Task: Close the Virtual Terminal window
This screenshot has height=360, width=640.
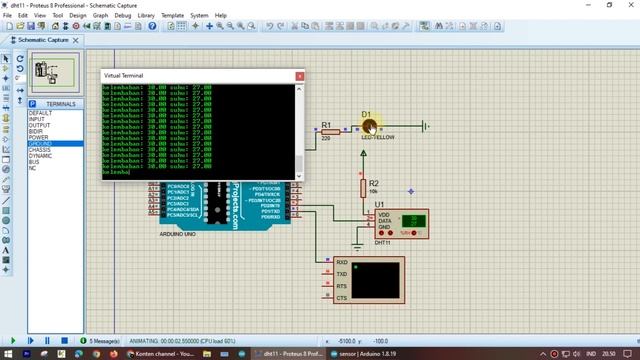Action: pos(300,76)
